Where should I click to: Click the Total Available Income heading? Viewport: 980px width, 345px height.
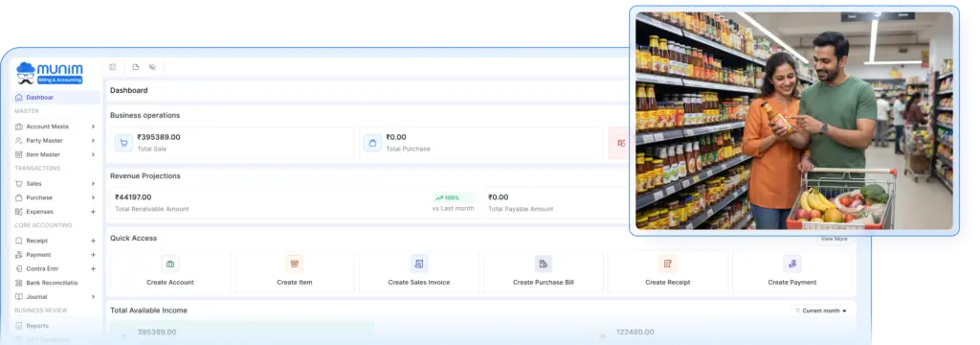(x=148, y=310)
